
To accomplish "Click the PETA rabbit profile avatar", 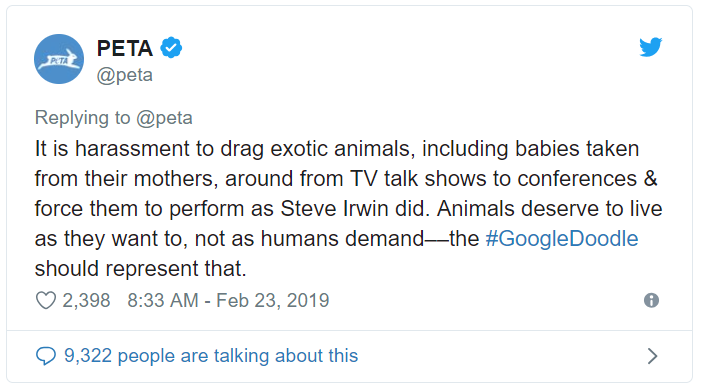I will point(59,59).
